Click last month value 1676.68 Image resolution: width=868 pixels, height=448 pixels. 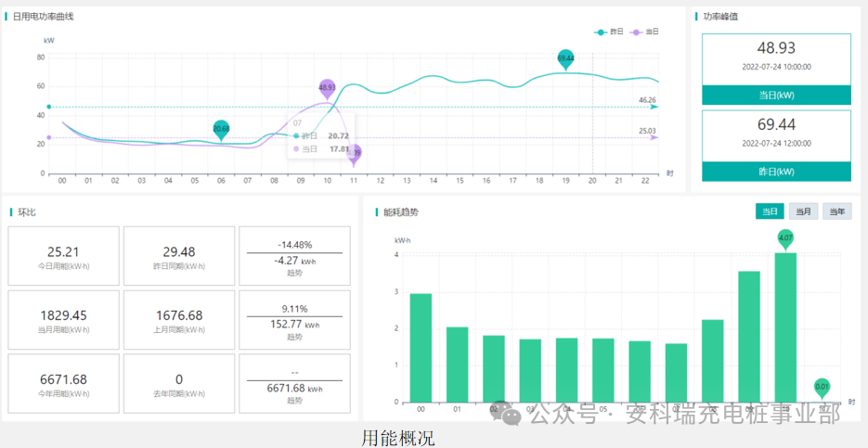179,315
